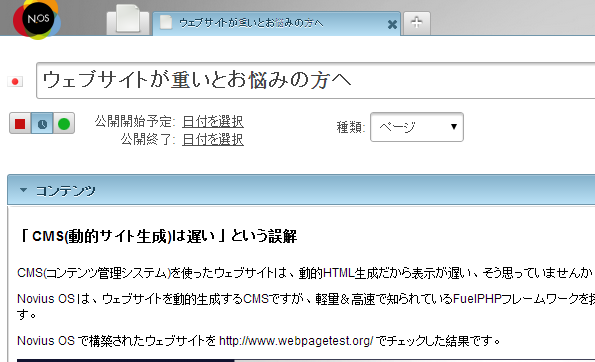Open the blank desktop tab with page icon
This screenshot has height=362, width=595.
[128, 19]
